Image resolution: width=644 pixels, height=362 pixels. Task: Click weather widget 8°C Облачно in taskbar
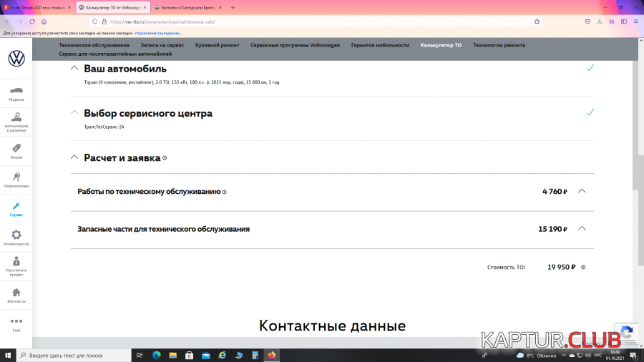(537, 356)
